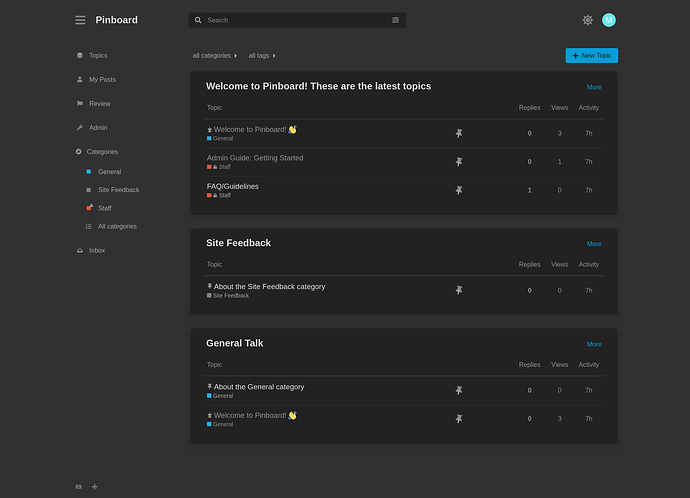690x498 pixels.
Task: Open the all categories dropdown
Action: click(215, 56)
